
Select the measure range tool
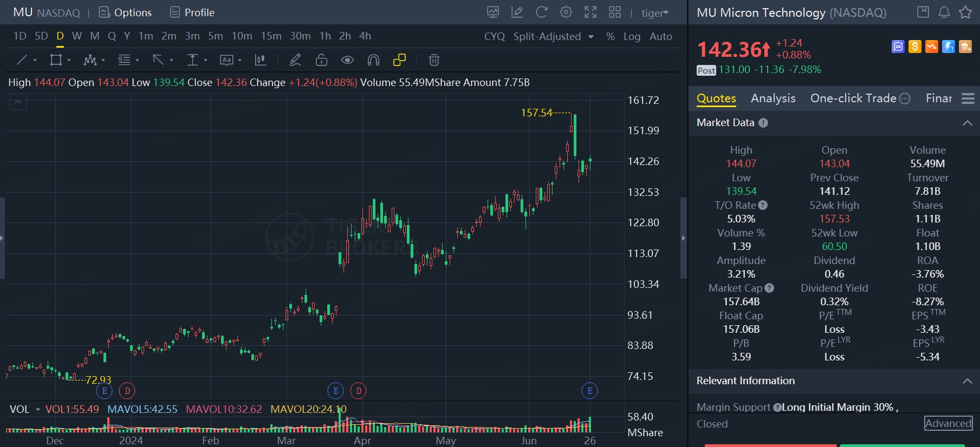192,60
